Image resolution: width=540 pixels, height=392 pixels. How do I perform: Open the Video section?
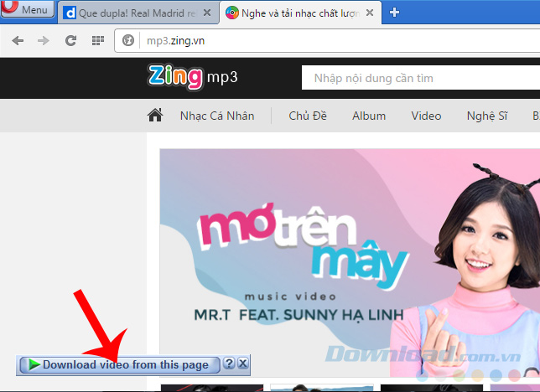pos(426,116)
